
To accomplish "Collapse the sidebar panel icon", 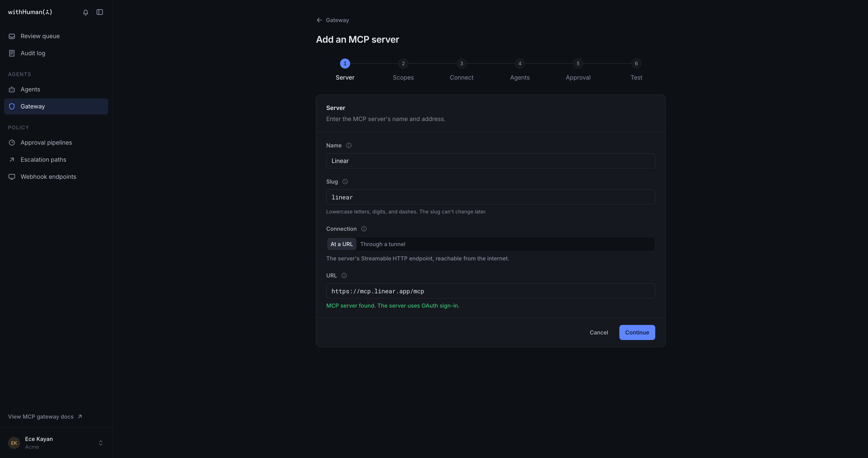I will coord(100,12).
